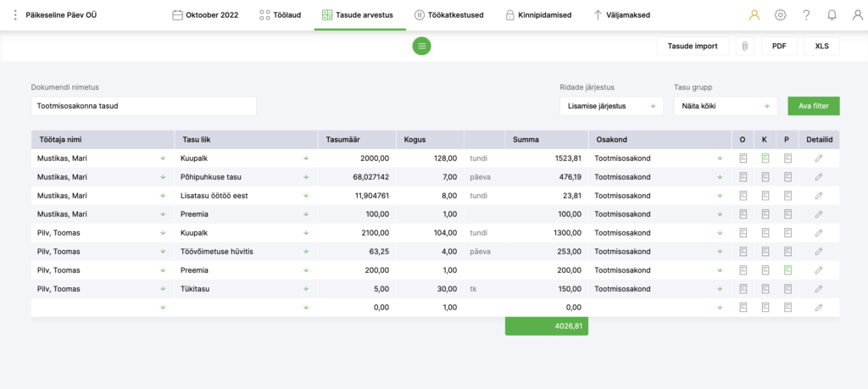
Task: Open the settings gear icon
Action: pyautogui.click(x=780, y=15)
